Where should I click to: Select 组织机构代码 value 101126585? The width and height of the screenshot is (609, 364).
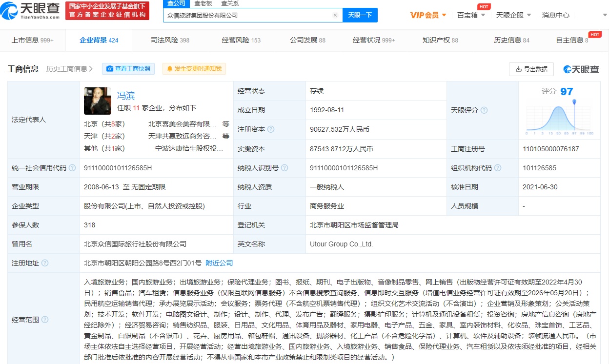(539, 168)
